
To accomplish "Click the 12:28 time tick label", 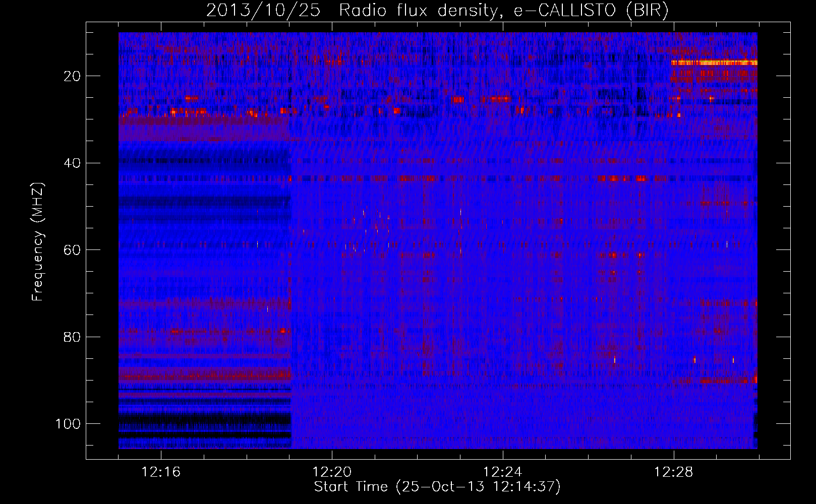I will tap(674, 472).
